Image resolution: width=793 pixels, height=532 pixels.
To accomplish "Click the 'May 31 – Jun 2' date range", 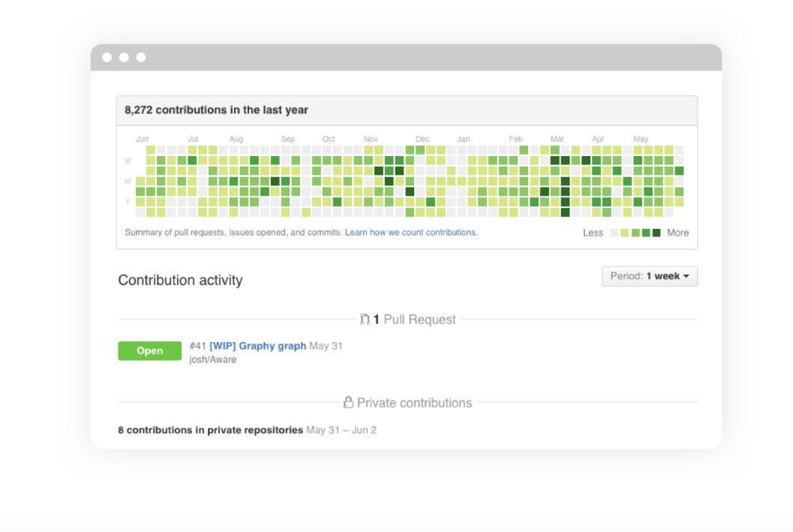I will pyautogui.click(x=341, y=430).
